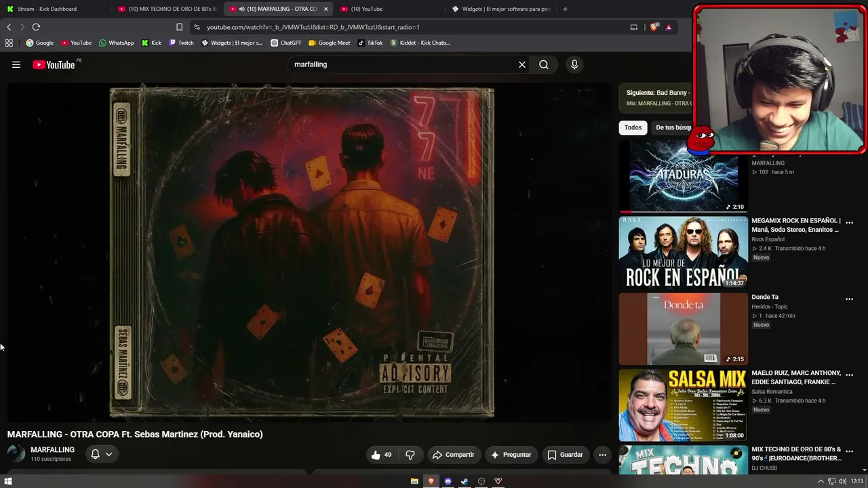Open Donde Ta video thumbnail
The height and width of the screenshot is (488, 868).
click(683, 329)
